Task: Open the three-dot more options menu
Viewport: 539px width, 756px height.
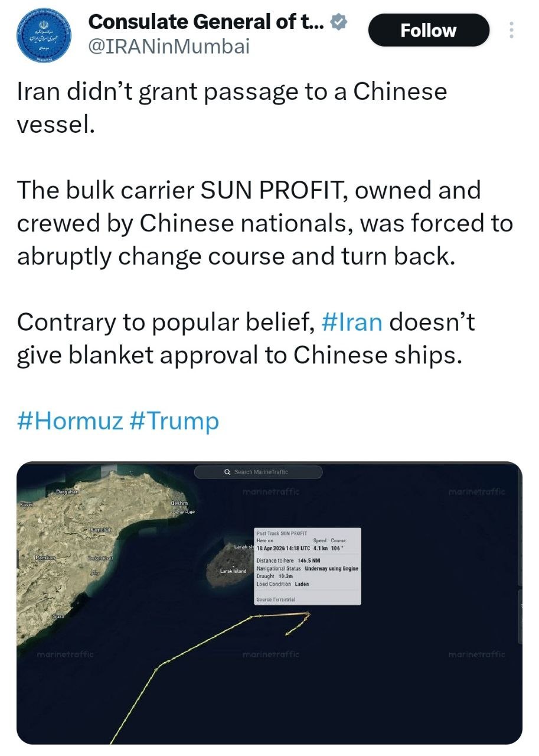Action: coord(511,30)
